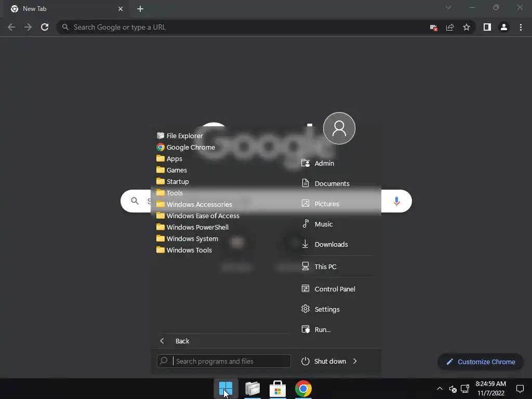Screen dimensions: 532x399
Task: Open Pictures from the start menu
Action: (320, 204)
